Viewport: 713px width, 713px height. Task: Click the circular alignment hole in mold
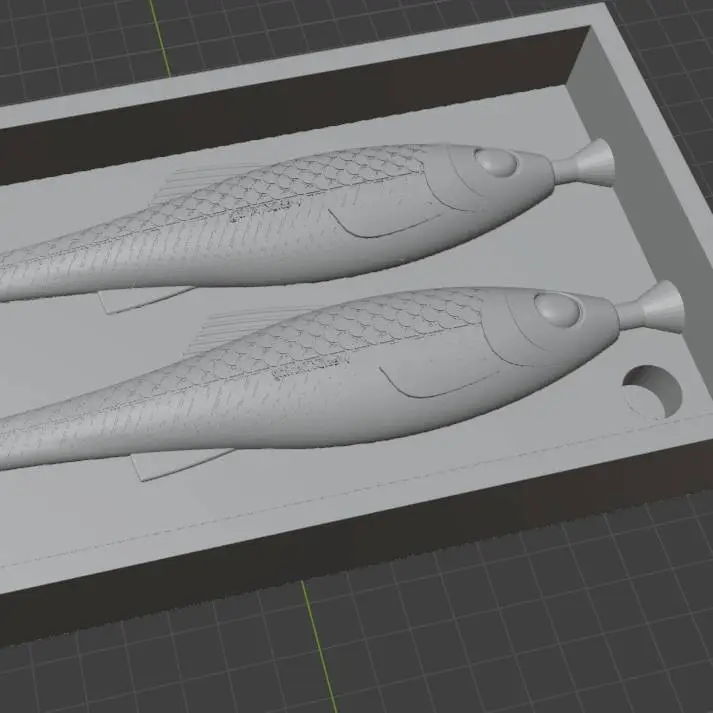(x=653, y=392)
